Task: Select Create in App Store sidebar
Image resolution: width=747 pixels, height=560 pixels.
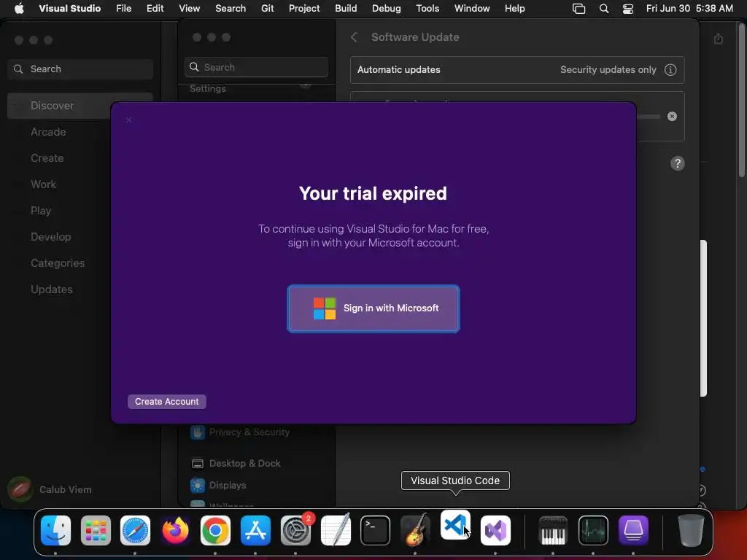Action: (47, 158)
